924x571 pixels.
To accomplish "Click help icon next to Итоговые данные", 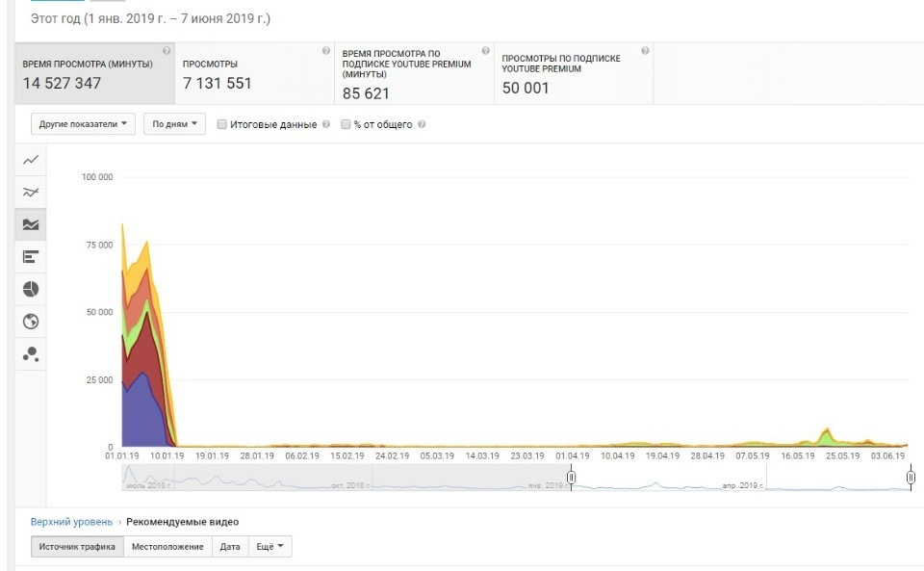I will click(326, 124).
